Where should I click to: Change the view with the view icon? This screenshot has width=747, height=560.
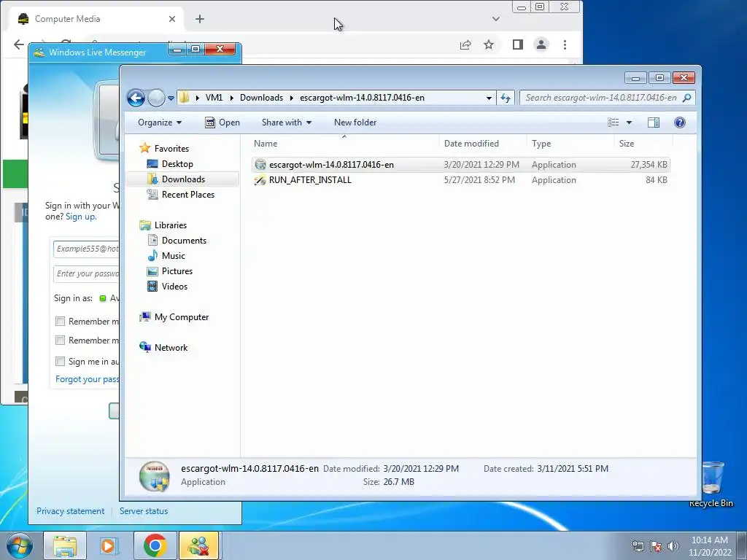point(613,122)
